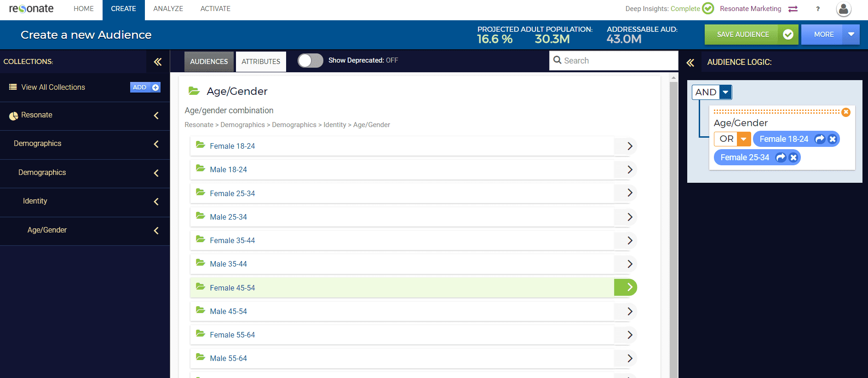This screenshot has height=378, width=868.
Task: Collapse the Audience Logic panel
Action: coord(690,63)
